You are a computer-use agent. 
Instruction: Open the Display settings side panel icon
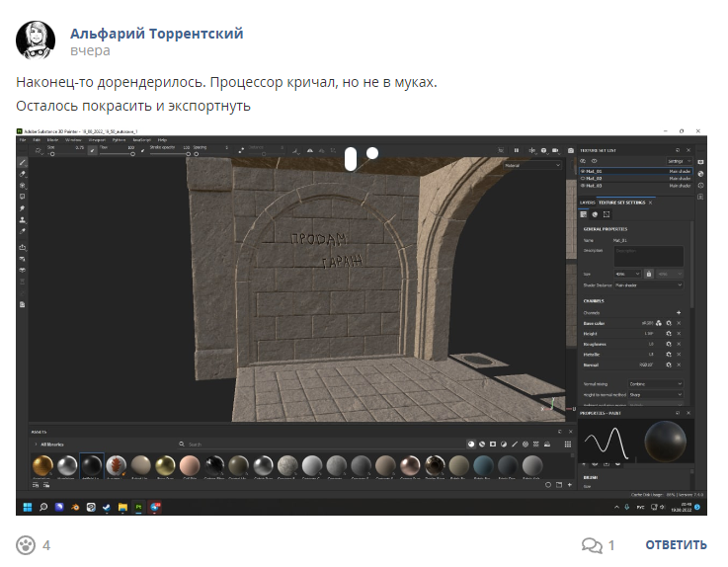point(700,162)
